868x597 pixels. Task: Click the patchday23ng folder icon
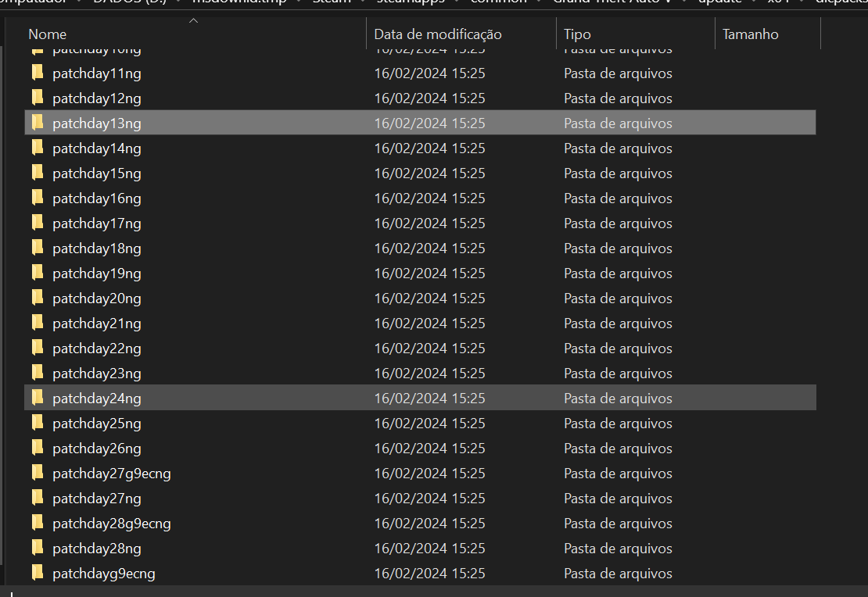click(37, 374)
